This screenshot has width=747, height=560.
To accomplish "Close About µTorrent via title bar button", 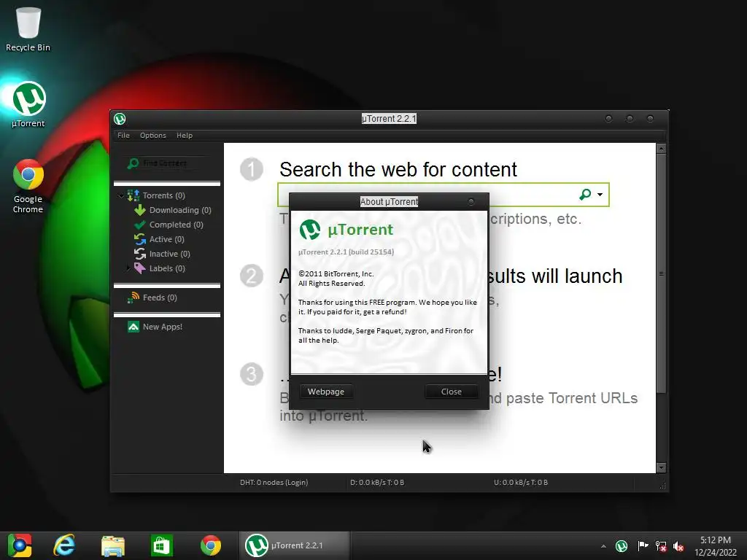I will 471,202.
